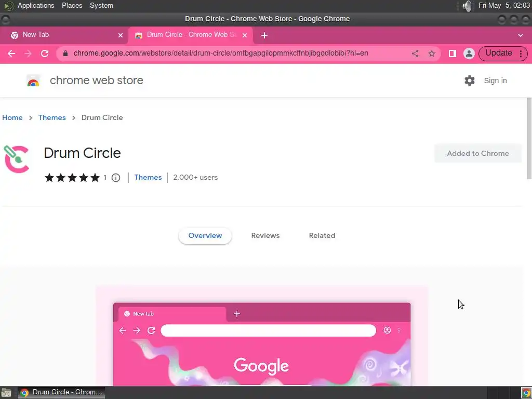Screen dimensions: 532x399
Task: Open a new tab with plus button
Action: pyautogui.click(x=264, y=35)
